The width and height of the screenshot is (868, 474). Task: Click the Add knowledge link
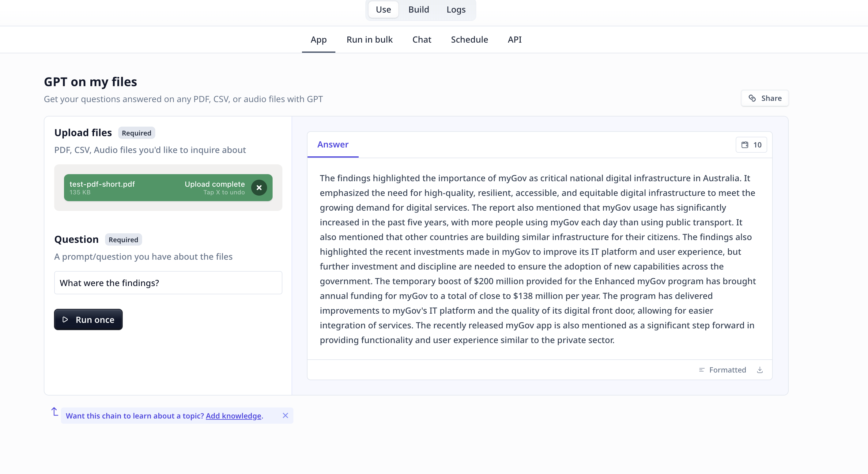click(x=233, y=416)
